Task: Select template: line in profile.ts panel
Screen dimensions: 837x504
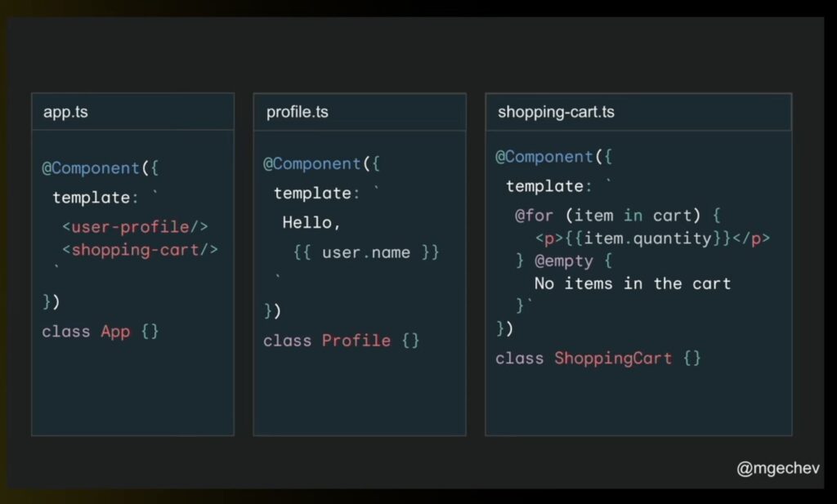Action: 327,193
